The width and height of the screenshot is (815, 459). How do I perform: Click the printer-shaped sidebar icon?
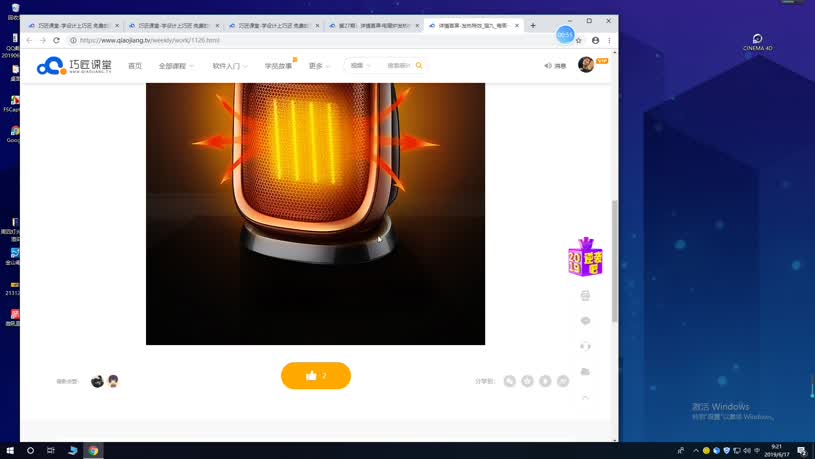[x=585, y=295]
